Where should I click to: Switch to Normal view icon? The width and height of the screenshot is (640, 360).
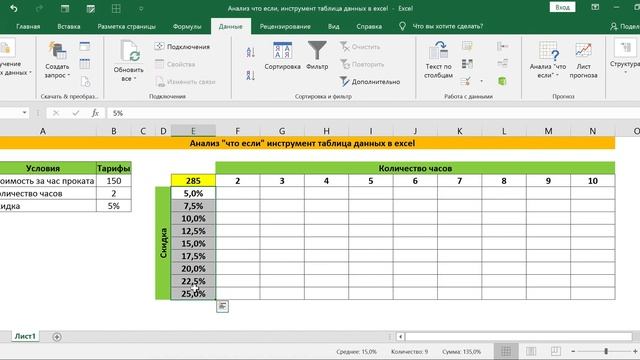coord(506,351)
